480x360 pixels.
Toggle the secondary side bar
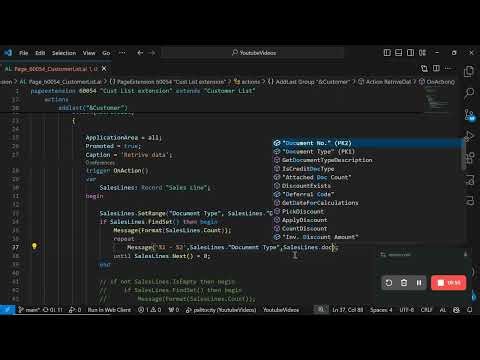[410, 53]
